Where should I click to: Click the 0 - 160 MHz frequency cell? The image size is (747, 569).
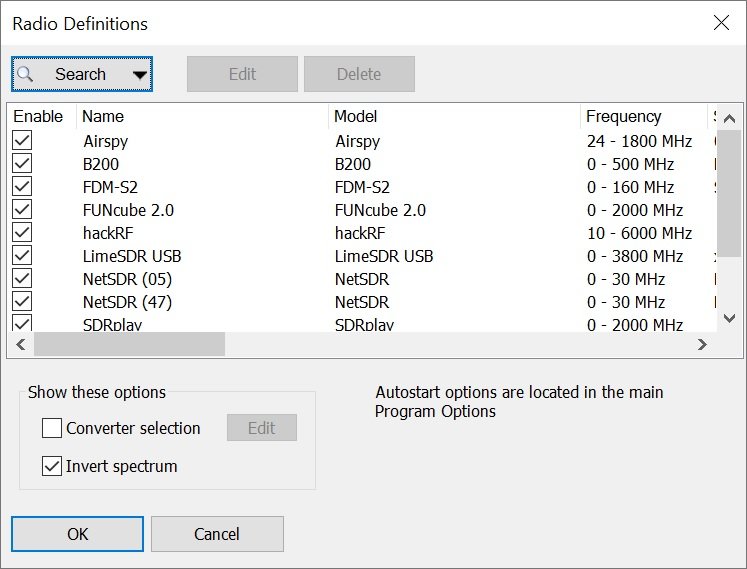[630, 187]
